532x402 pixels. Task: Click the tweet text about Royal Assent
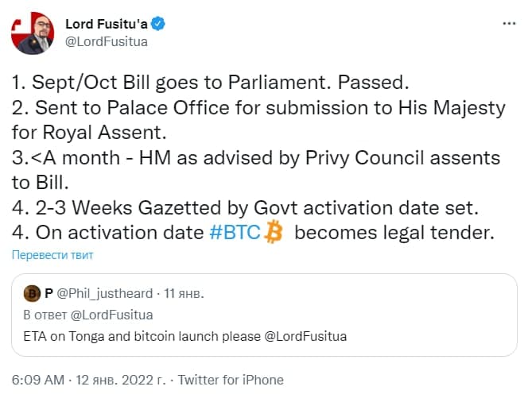(x=258, y=120)
